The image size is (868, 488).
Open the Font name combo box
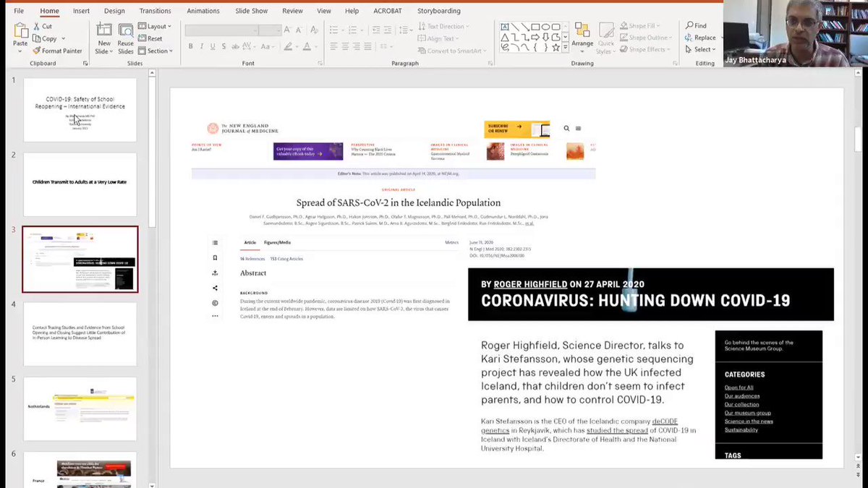pos(221,30)
